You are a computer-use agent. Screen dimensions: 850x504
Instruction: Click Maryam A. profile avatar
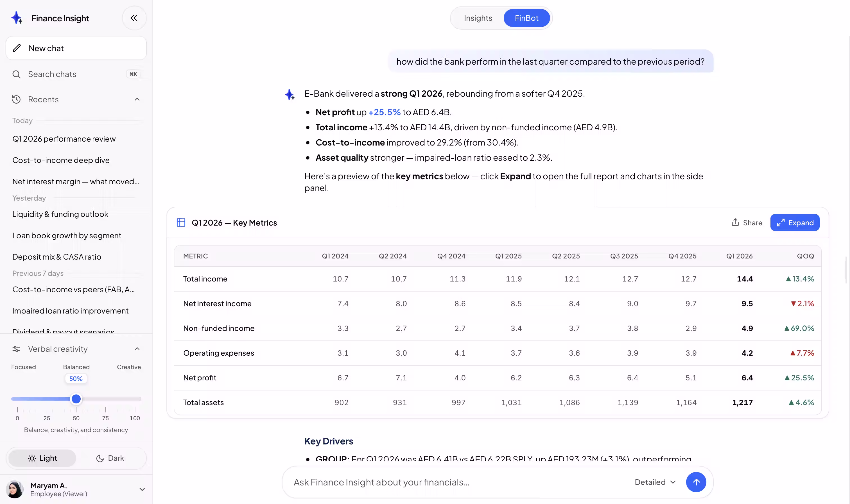(15, 489)
